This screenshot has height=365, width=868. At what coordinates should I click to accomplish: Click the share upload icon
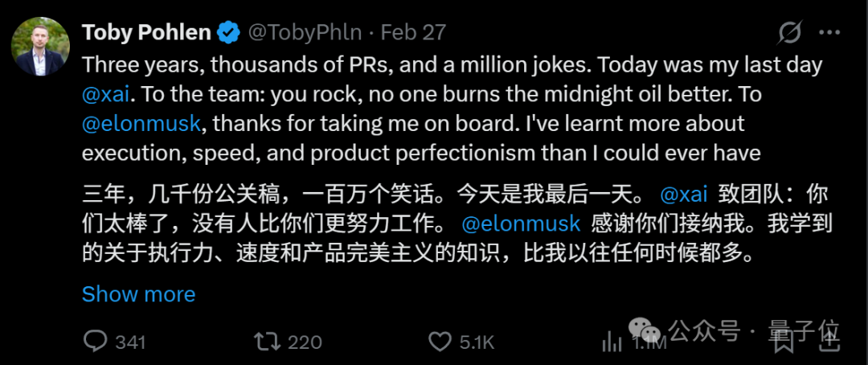click(828, 341)
